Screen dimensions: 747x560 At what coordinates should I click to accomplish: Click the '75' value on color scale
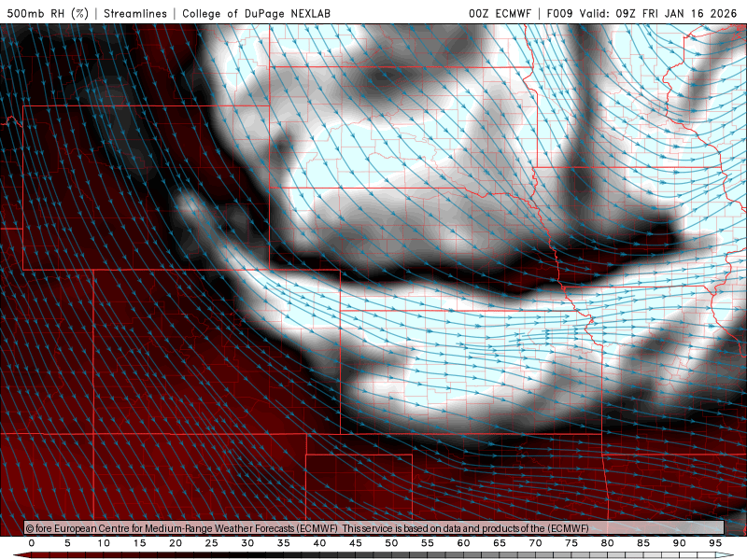571,543
